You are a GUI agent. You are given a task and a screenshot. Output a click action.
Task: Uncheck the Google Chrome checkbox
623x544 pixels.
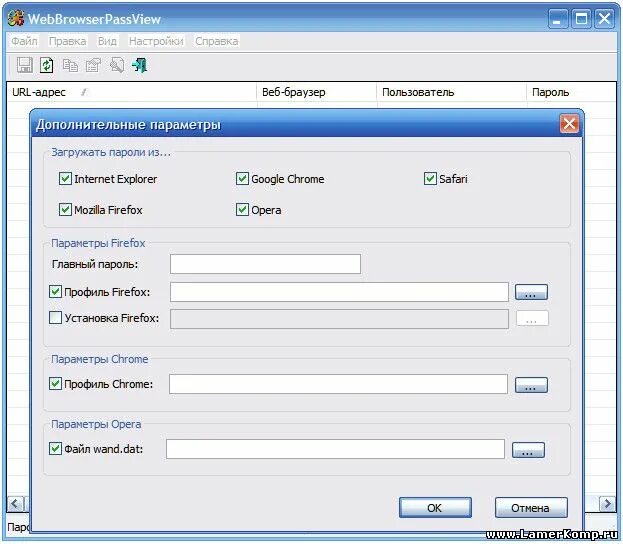point(242,179)
